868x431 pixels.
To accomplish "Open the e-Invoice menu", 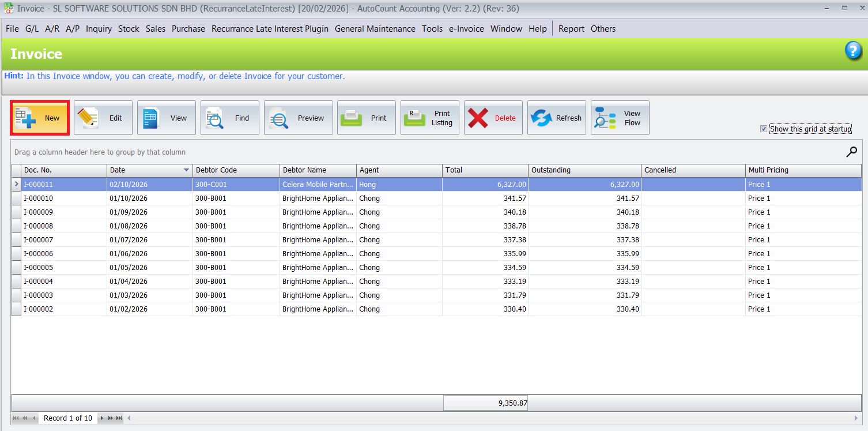I will coord(466,29).
